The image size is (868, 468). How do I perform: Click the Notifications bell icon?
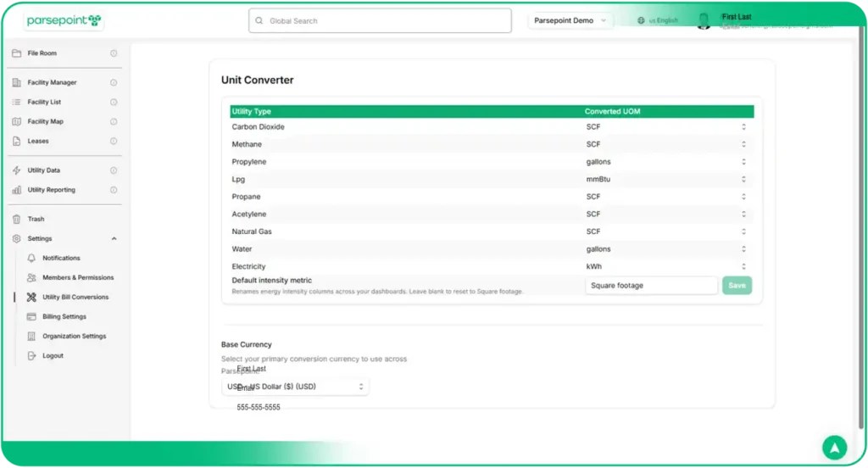pyautogui.click(x=31, y=259)
